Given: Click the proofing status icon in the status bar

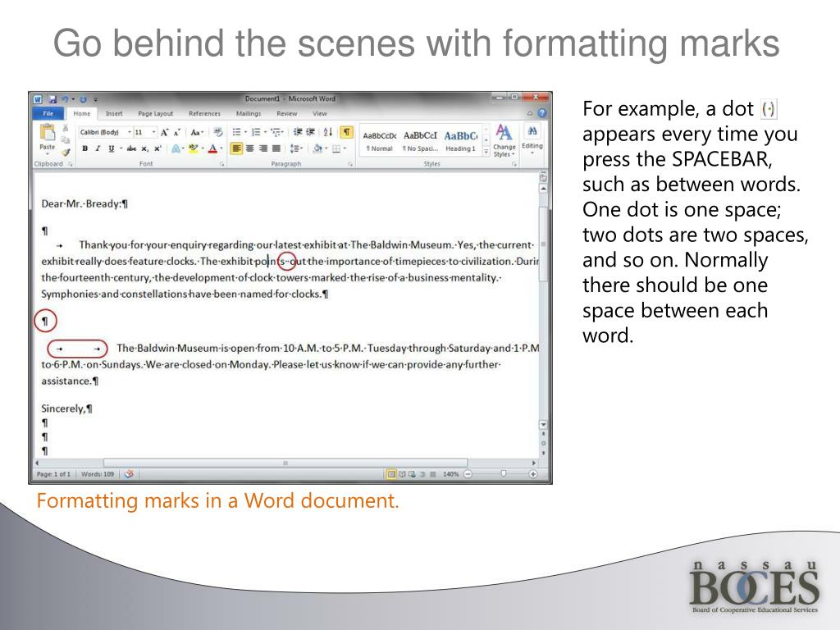Looking at the screenshot, I should (129, 474).
